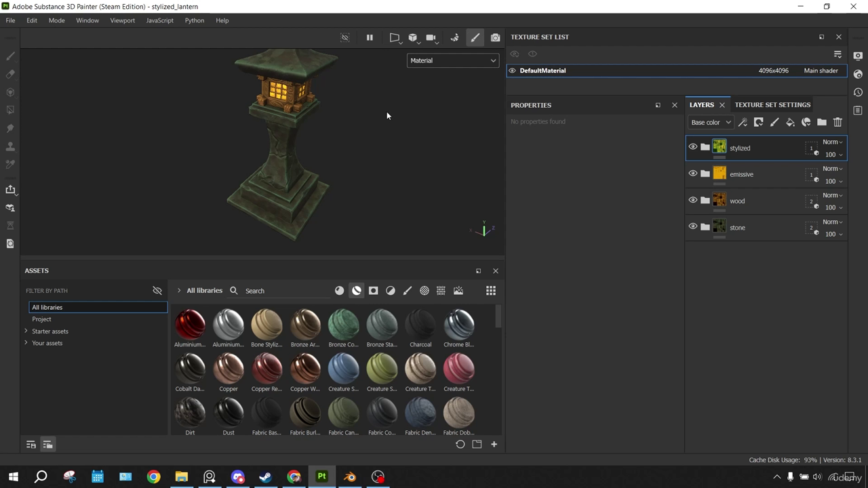Expand the Starter assets tree item
This screenshot has width=868, height=488.
26,331
